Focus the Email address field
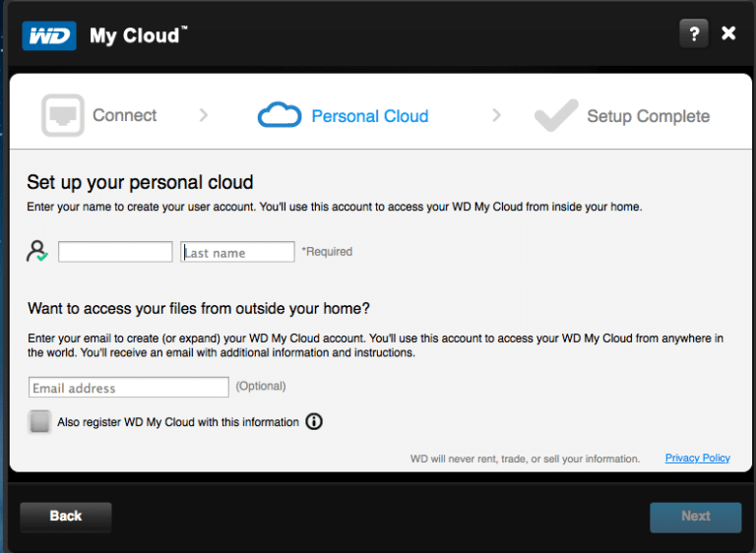The width and height of the screenshot is (756, 553). tap(129, 387)
